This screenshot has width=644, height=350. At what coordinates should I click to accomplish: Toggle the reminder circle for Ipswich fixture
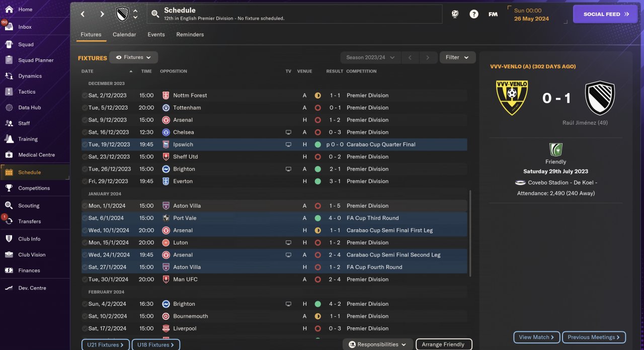point(85,144)
